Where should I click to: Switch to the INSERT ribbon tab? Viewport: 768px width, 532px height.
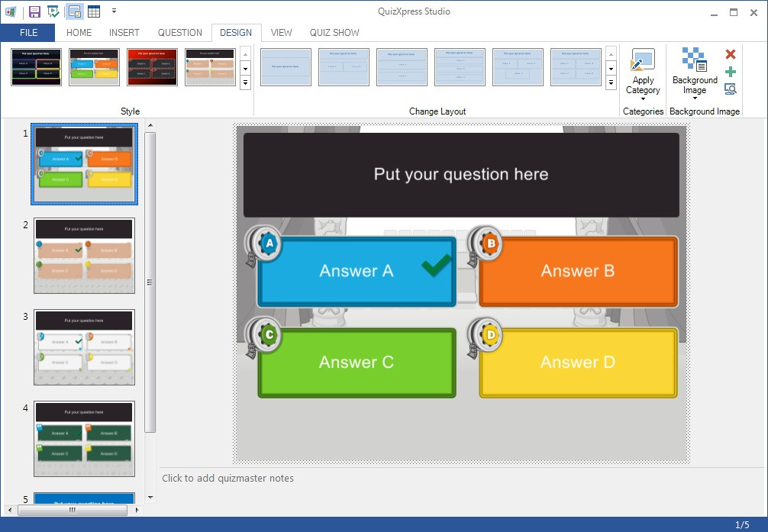[x=124, y=32]
